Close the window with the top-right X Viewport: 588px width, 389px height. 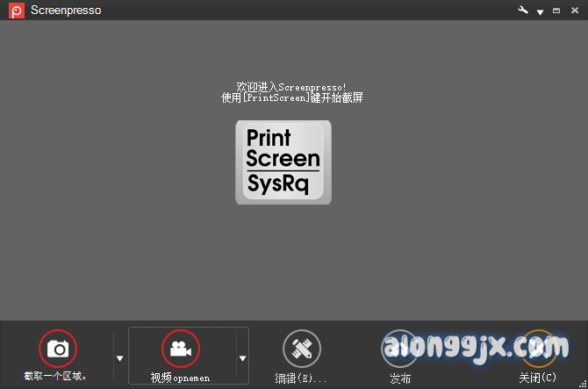pos(573,11)
